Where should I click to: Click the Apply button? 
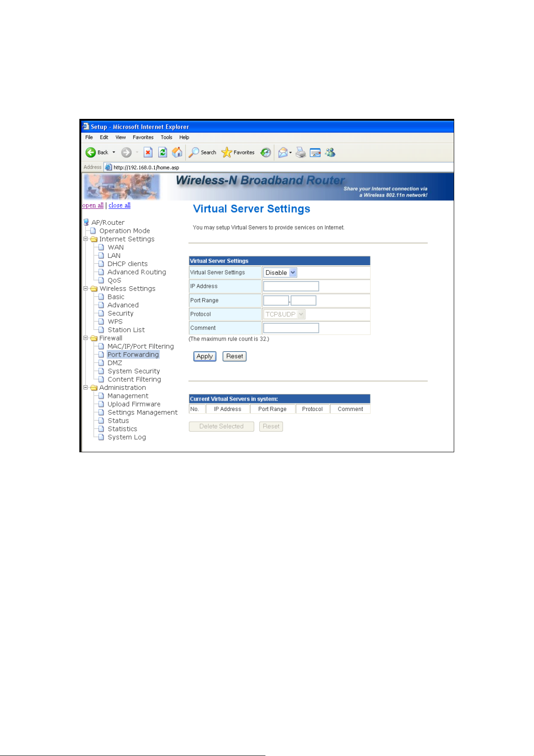(205, 356)
